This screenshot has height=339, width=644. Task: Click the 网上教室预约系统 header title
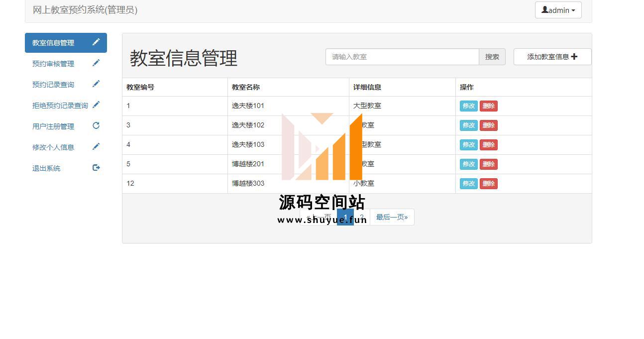click(x=85, y=10)
